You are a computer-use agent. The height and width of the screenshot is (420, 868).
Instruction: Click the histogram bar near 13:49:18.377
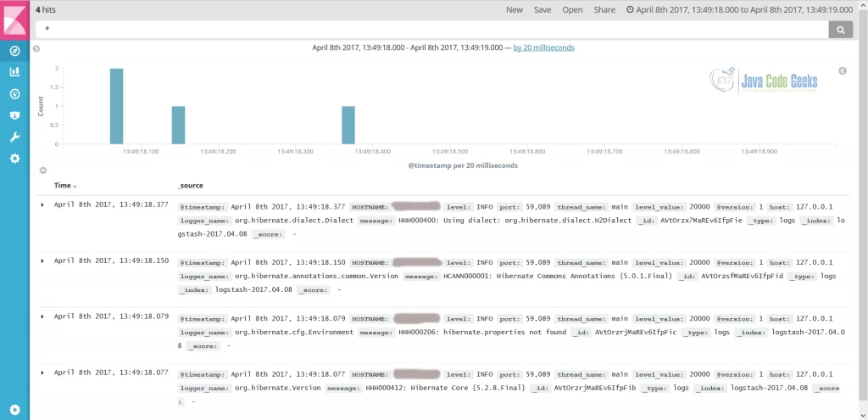[348, 126]
